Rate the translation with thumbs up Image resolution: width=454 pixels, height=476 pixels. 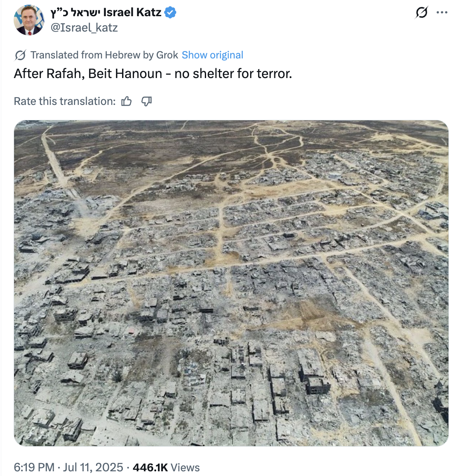pyautogui.click(x=126, y=101)
